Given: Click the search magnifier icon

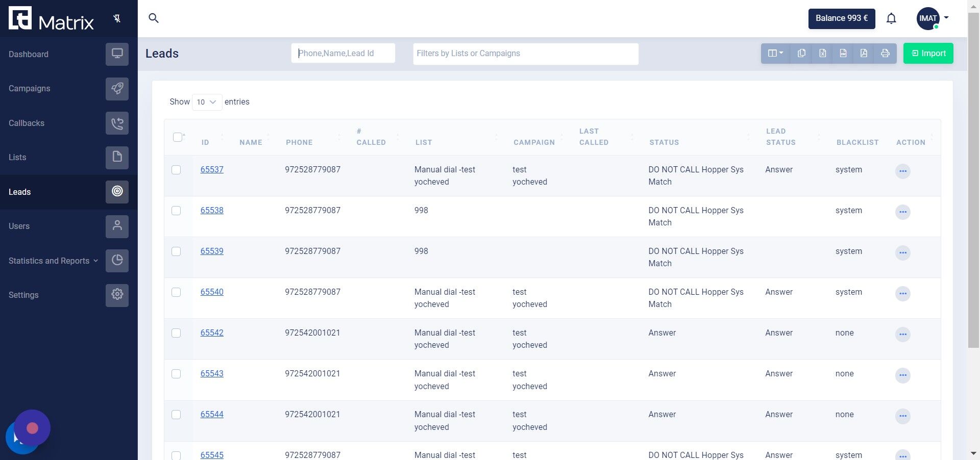Looking at the screenshot, I should [154, 18].
